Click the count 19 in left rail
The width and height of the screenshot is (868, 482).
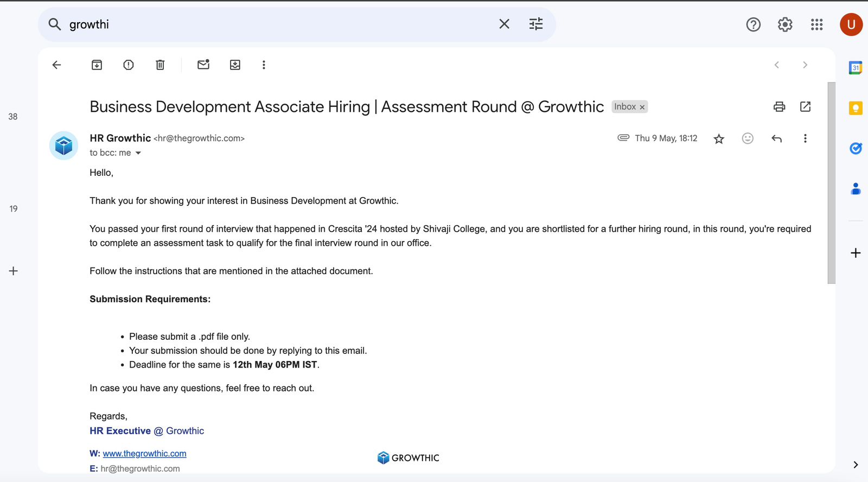tap(14, 209)
